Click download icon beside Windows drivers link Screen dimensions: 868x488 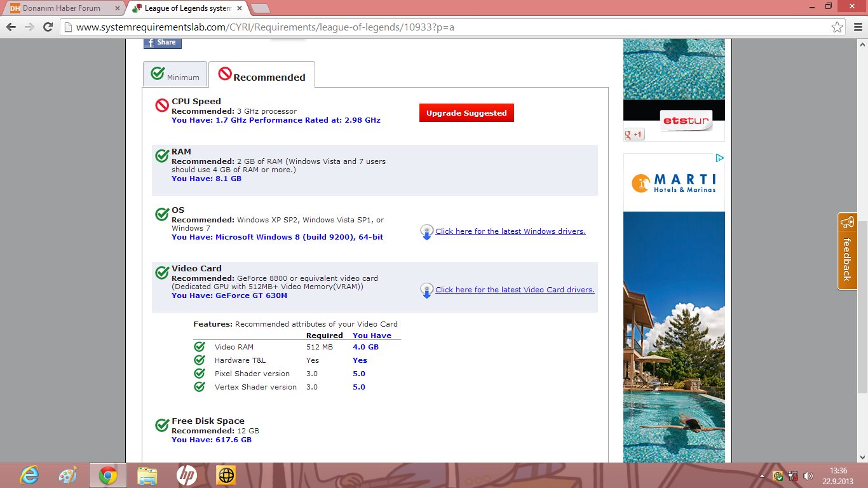click(427, 232)
